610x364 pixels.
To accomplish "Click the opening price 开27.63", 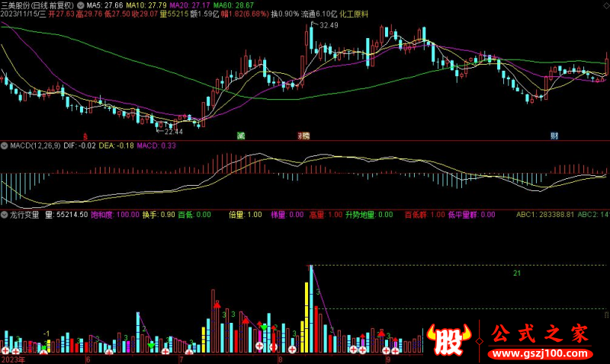I will pos(62,14).
